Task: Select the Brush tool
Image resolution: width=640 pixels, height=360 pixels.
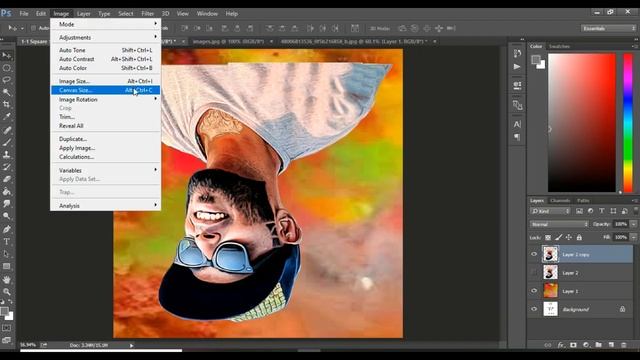Action: (x=7, y=142)
